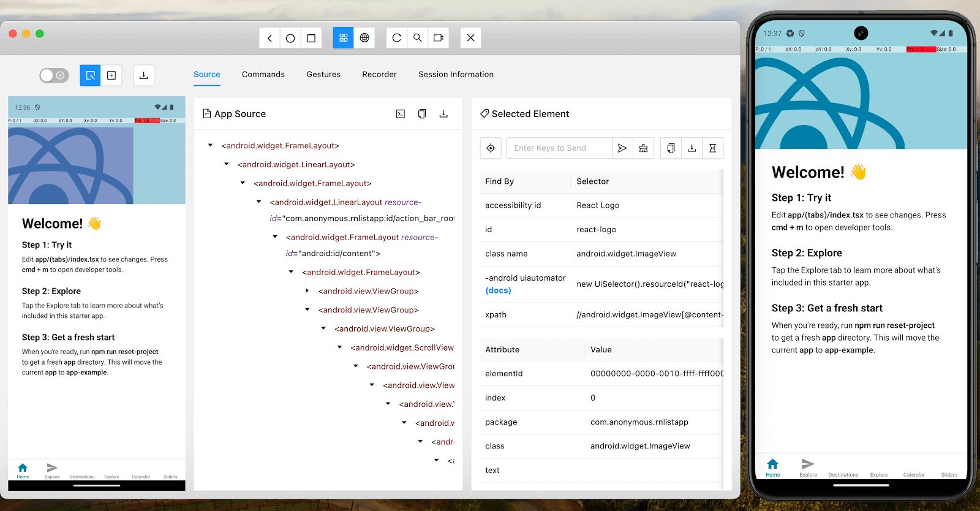This screenshot has width=980, height=511.
Task: Expand the collapsed android.view.ViewGroup node
Action: pyautogui.click(x=307, y=291)
